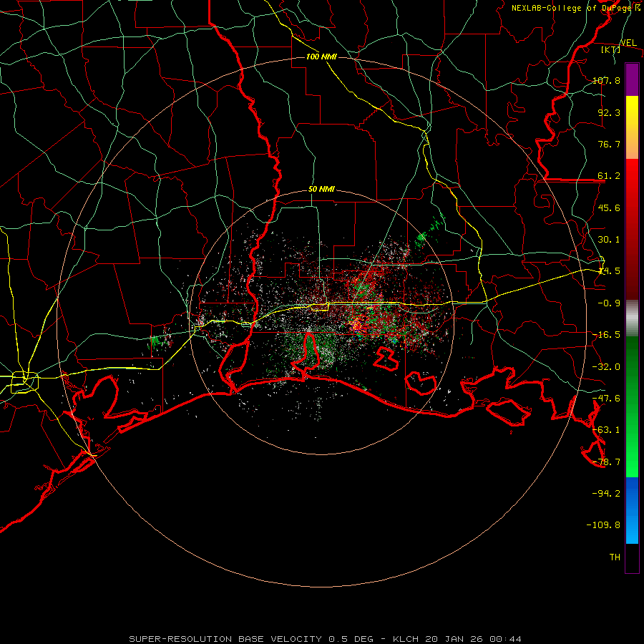The width and height of the screenshot is (644, 644).
Task: Pick the yellow-orange segment of velocity color bar
Action: pyautogui.click(x=632, y=127)
